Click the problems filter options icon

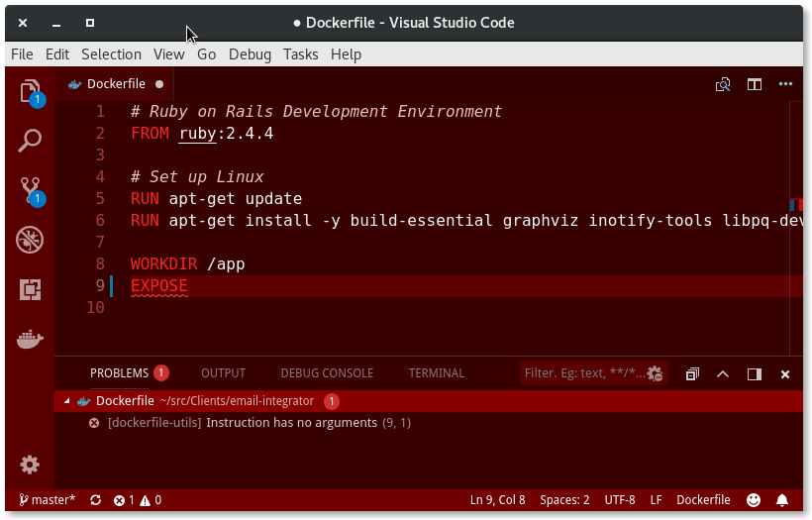(656, 373)
